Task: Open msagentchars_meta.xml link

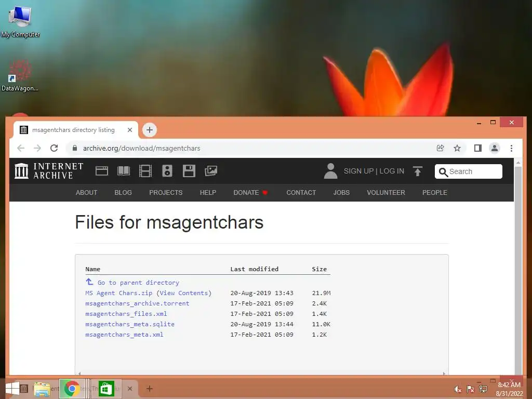Action: (x=124, y=335)
